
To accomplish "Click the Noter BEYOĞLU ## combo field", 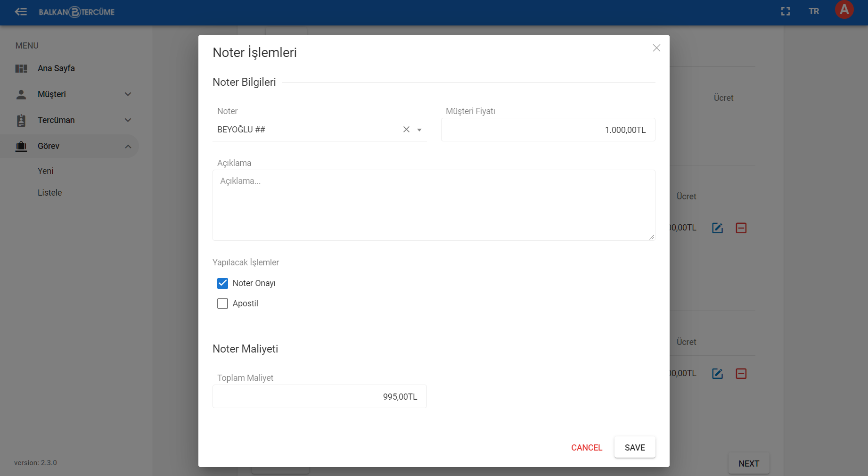I will click(319, 130).
